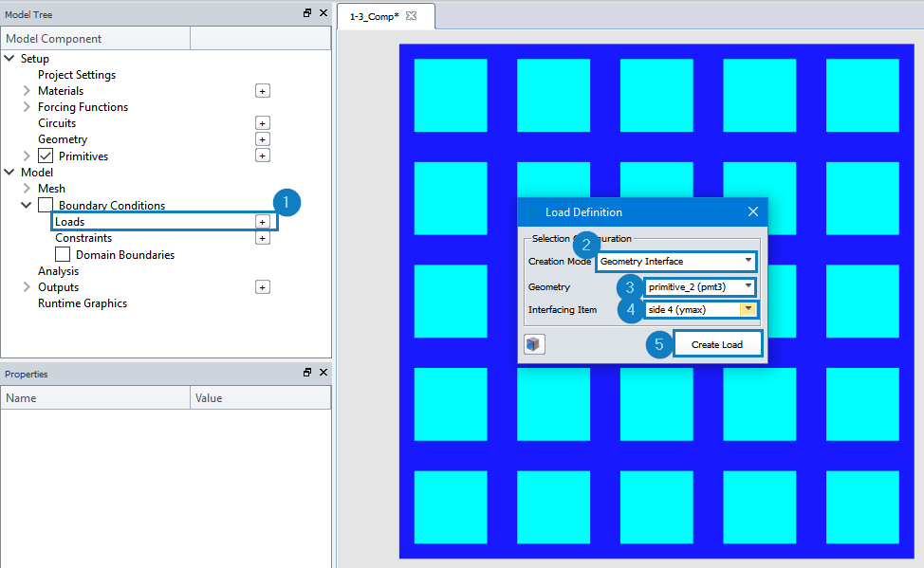Click the Value column header in Properties
This screenshot has width=924, height=568.
(x=261, y=397)
